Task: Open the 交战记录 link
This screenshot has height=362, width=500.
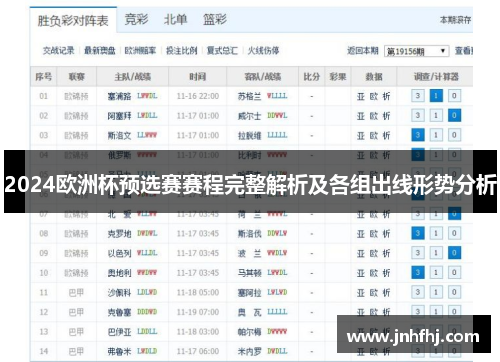Action: click(59, 51)
